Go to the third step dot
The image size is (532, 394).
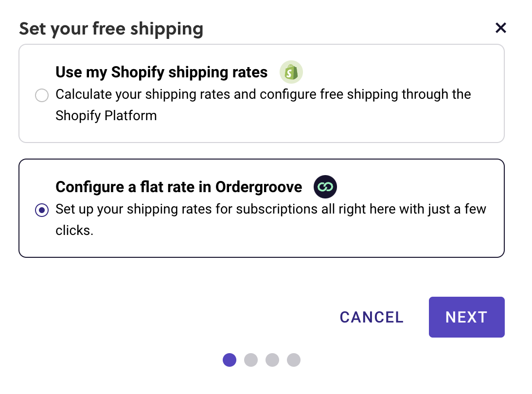click(x=272, y=360)
